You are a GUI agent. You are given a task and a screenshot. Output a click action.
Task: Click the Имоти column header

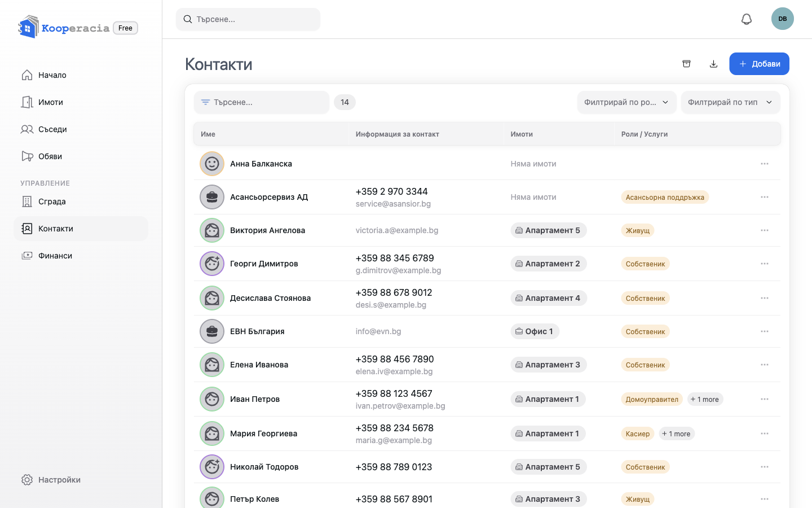click(522, 134)
